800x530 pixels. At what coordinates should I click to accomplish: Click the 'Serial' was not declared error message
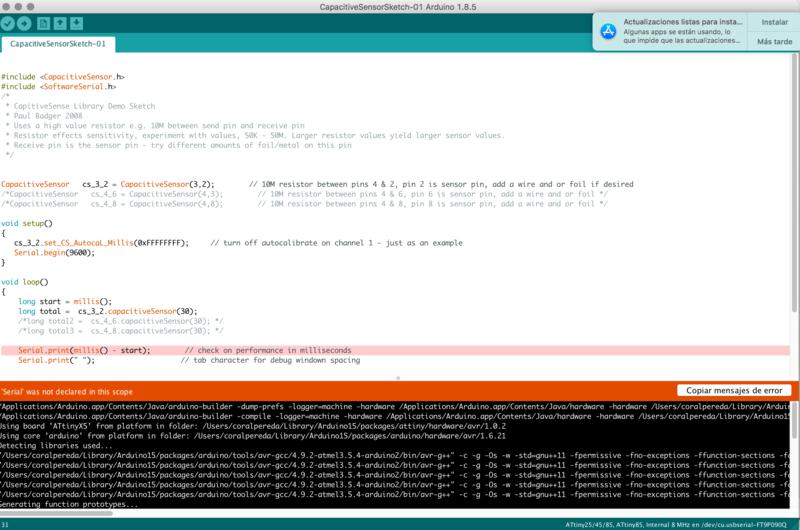67,392
